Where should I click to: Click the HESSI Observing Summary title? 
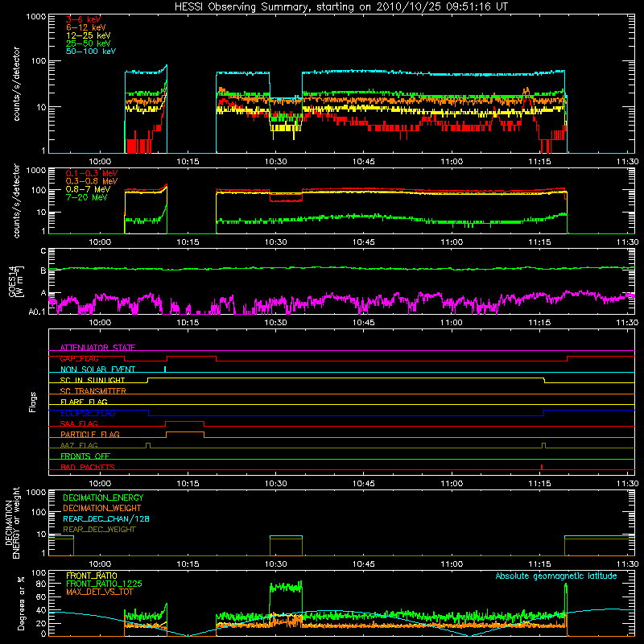click(341, 7)
